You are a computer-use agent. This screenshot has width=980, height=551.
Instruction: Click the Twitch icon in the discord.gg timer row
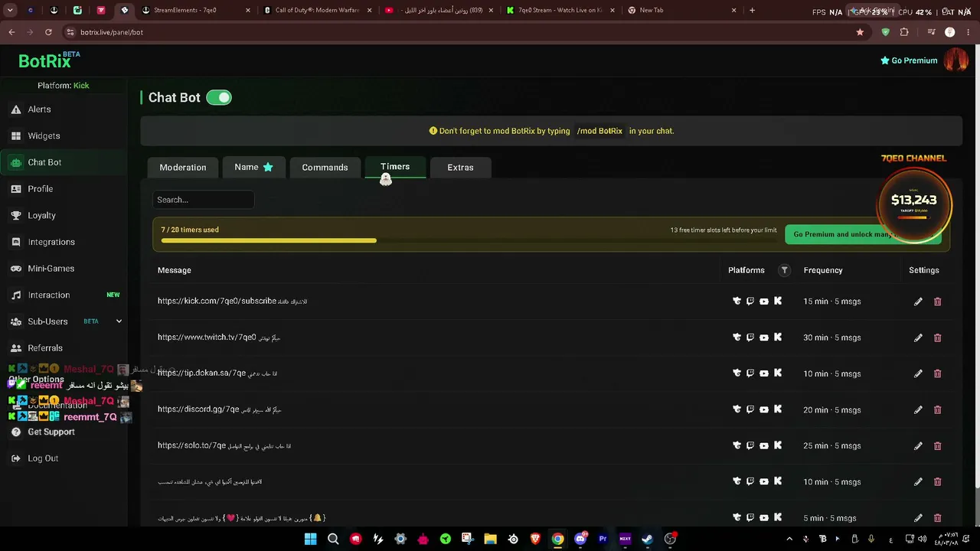[x=750, y=409]
